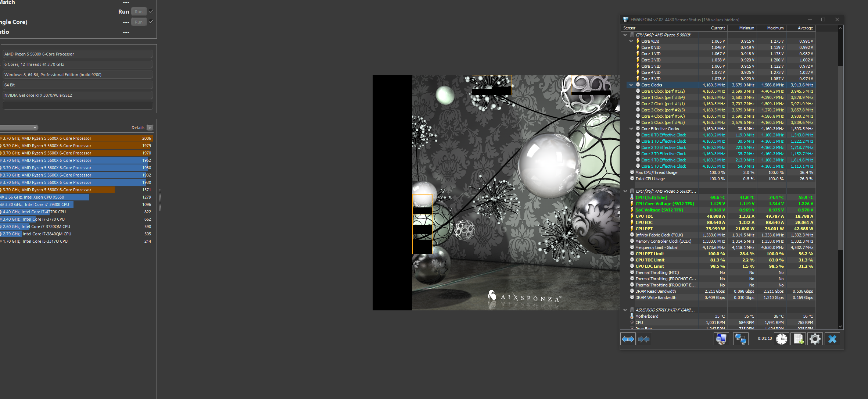
Task: Click the Maximum column header
Action: pos(775,28)
